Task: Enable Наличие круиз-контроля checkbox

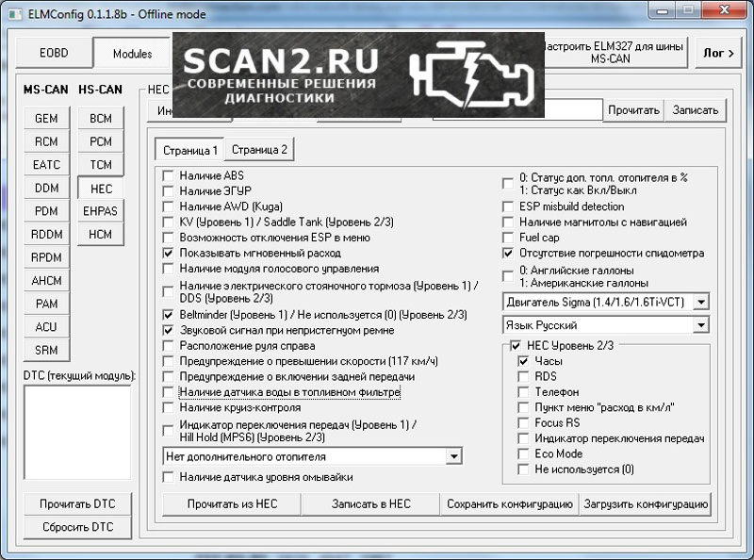Action: click(168, 407)
